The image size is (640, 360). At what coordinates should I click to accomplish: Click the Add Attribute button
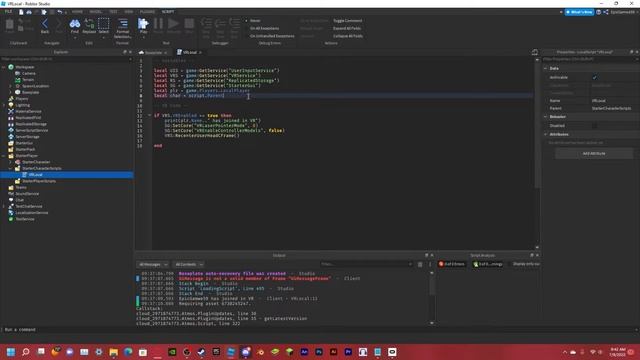coord(594,153)
